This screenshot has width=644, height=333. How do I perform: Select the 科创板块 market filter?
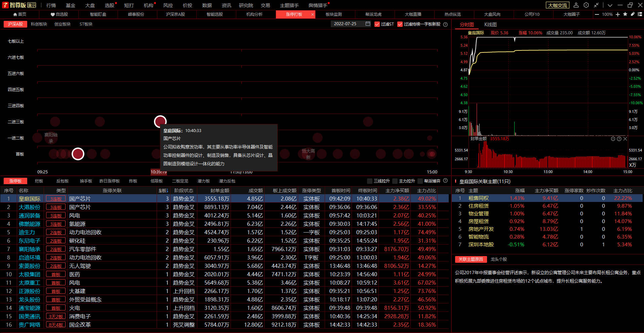(x=39, y=24)
